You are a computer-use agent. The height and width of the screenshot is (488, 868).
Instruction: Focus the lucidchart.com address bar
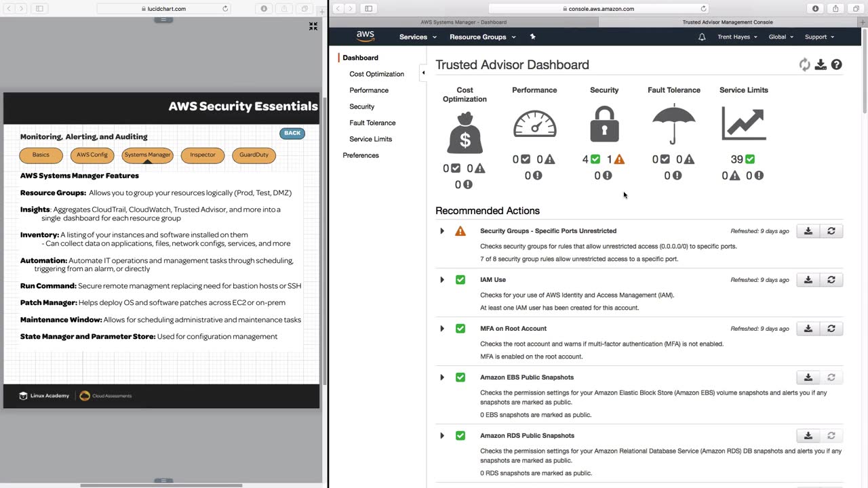point(164,9)
